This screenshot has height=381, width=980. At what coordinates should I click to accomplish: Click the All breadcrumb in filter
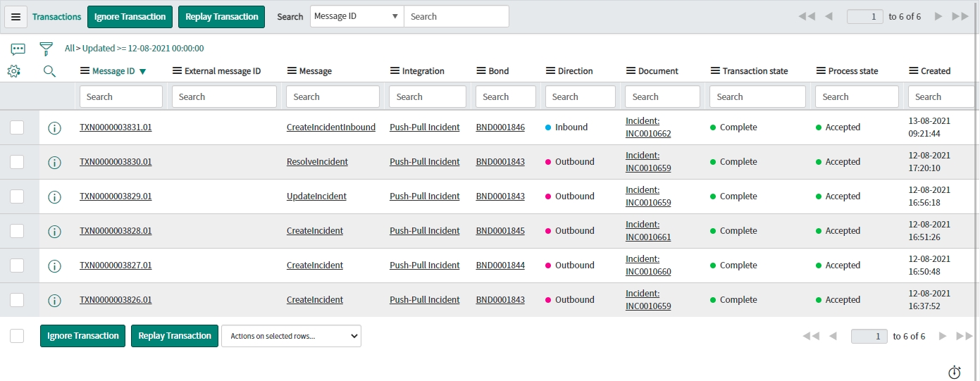pyautogui.click(x=69, y=49)
